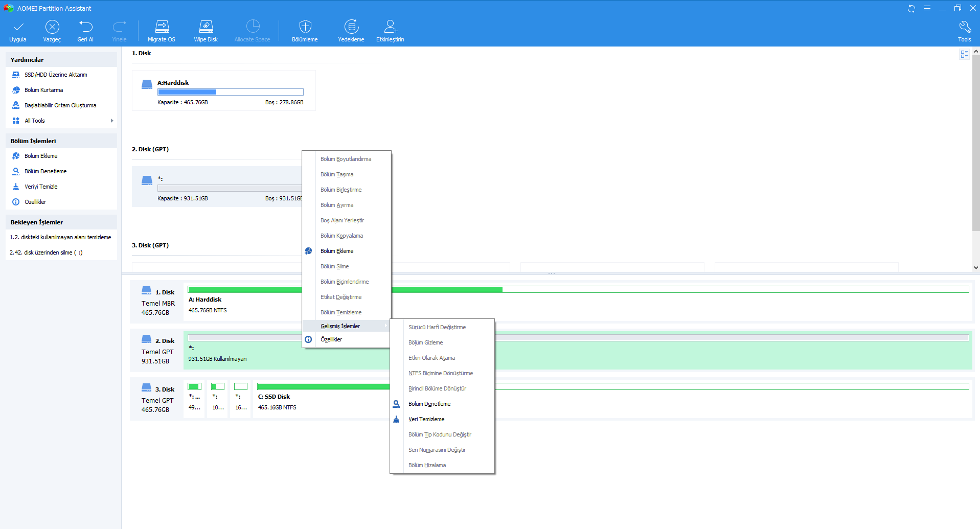Select second small partition on 3. Disk
Viewport: 980px width, 529px height.
[x=218, y=399]
